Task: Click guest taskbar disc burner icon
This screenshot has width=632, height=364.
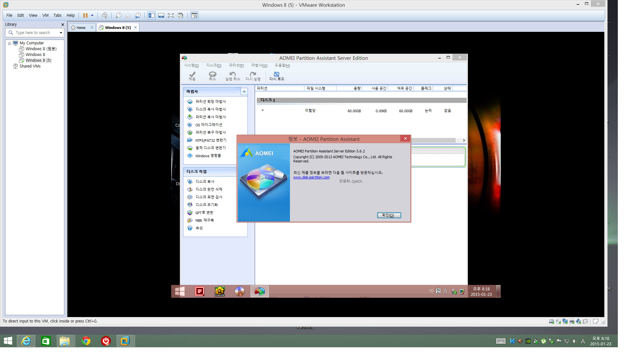Action: (x=240, y=291)
